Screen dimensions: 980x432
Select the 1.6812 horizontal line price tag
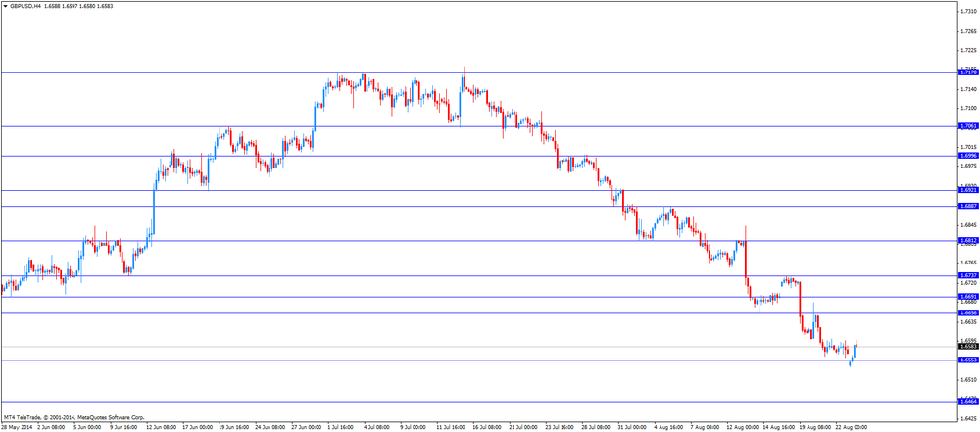967,240
